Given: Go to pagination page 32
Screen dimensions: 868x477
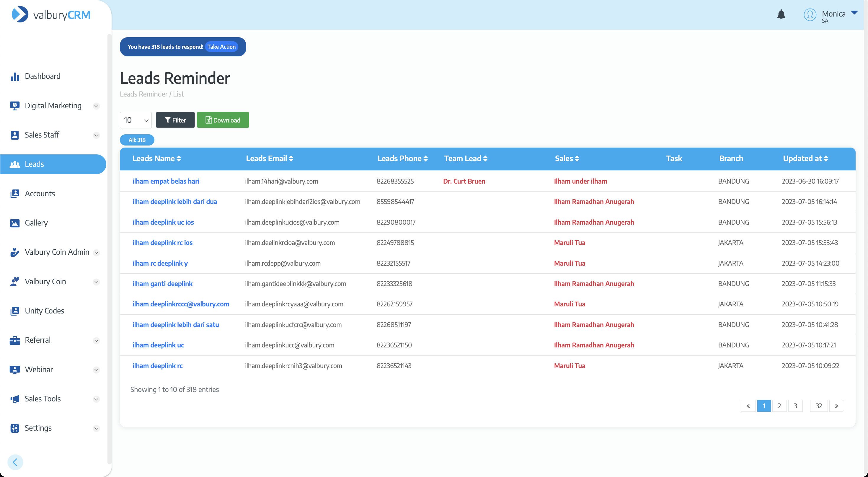Looking at the screenshot, I should tap(818, 406).
